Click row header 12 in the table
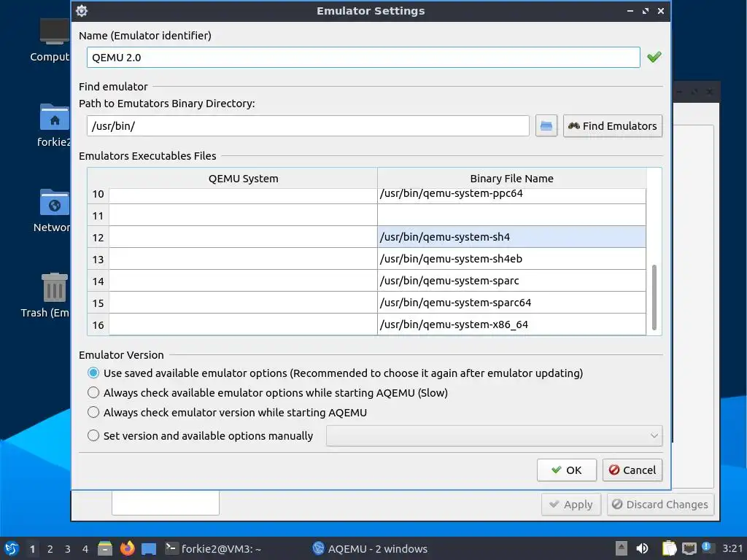This screenshot has height=560, width=747. click(x=98, y=238)
